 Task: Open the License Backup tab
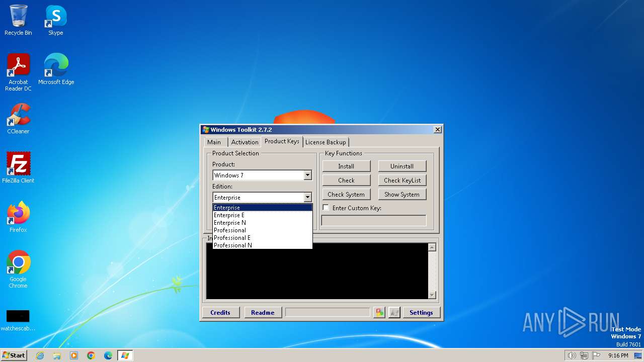pyautogui.click(x=326, y=142)
